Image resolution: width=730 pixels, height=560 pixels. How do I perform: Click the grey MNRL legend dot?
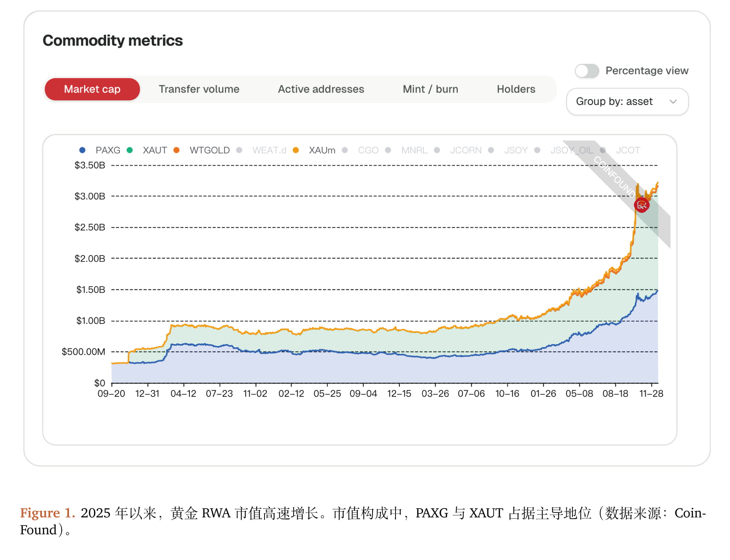388,150
